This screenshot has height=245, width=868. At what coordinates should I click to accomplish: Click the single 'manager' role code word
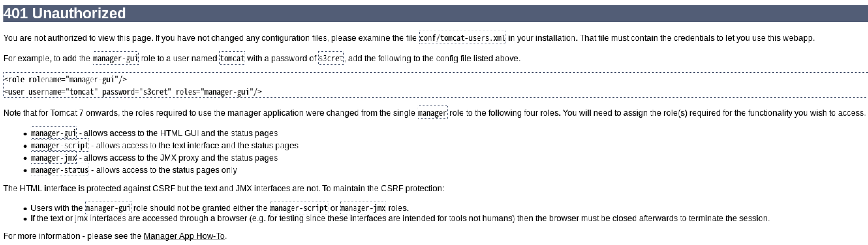pyautogui.click(x=432, y=113)
